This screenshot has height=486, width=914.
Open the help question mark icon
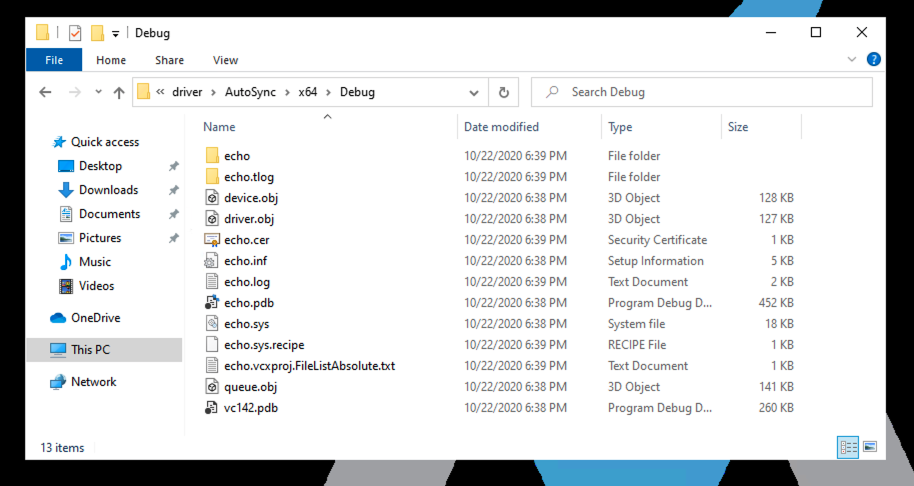click(x=873, y=60)
